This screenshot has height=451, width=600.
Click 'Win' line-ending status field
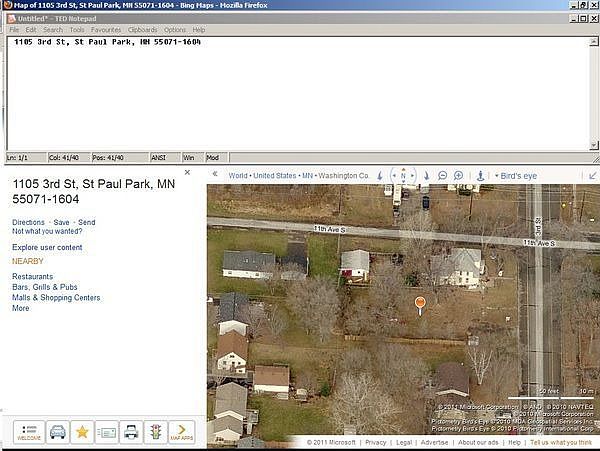(x=193, y=158)
